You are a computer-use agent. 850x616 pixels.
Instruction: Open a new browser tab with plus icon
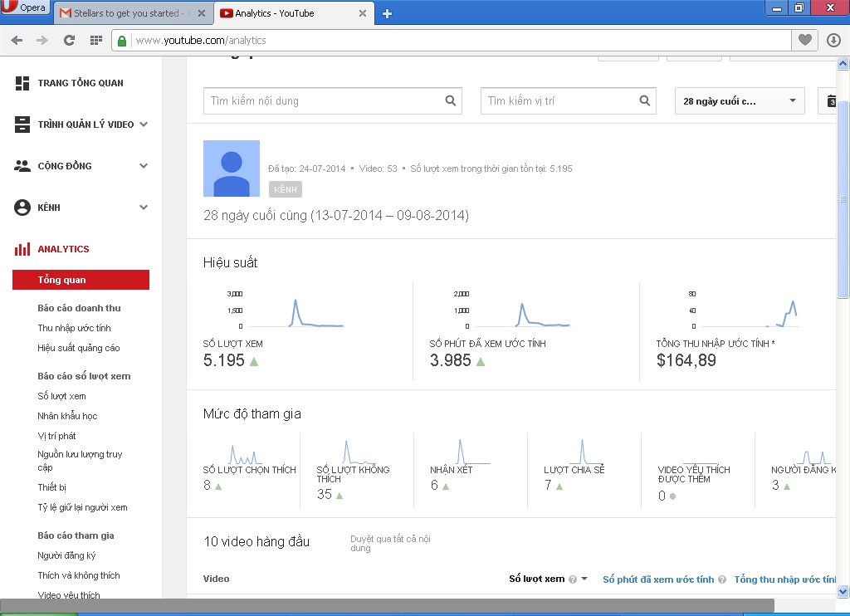387,13
